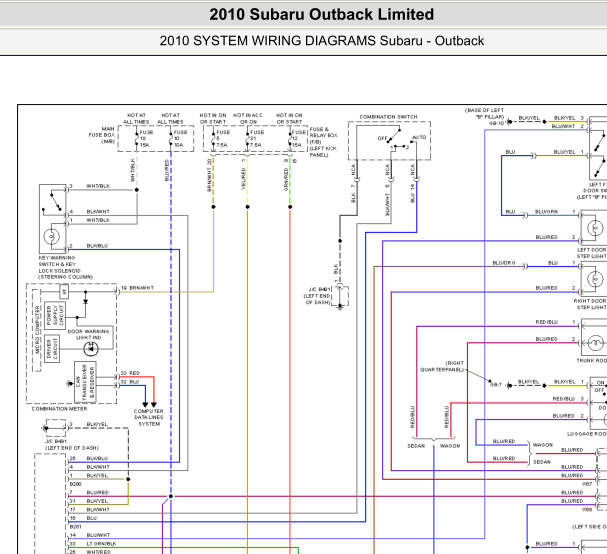The image size is (607, 554).
Task: Click the "OFF" position in the combination switch
Action: point(382,139)
